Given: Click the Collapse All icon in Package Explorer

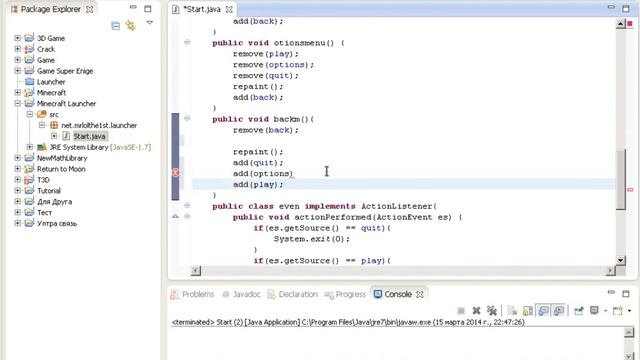Looking at the screenshot, I should coord(116,26).
